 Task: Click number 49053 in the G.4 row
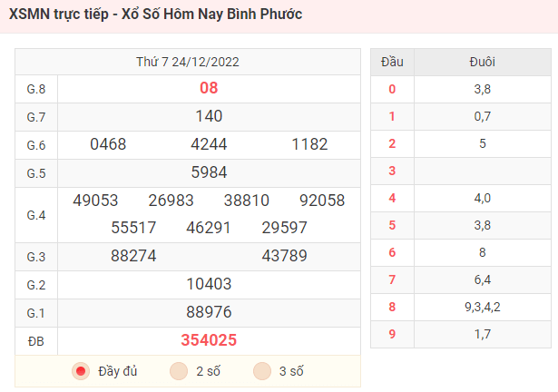(95, 200)
